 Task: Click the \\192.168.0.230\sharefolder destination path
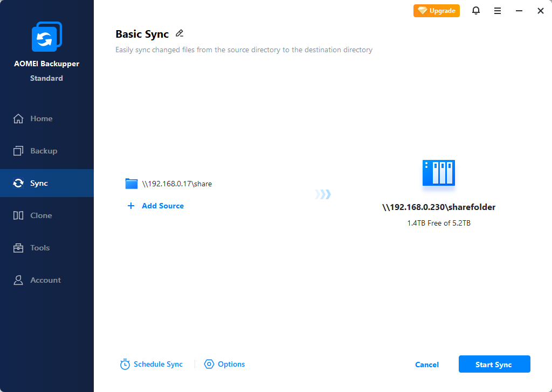[x=438, y=207]
